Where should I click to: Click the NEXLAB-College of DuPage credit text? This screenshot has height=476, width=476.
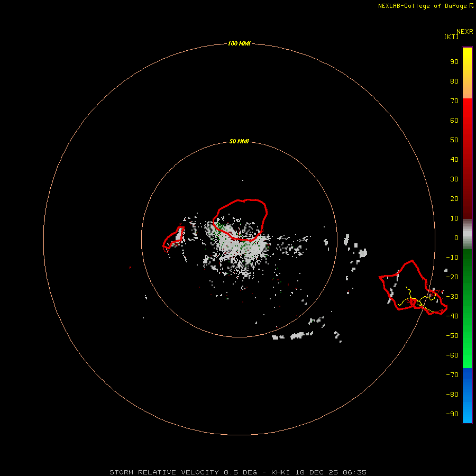422,6
